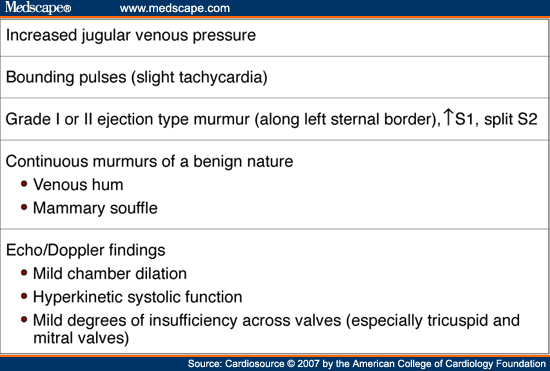
Task: Click the Medscape logo
Action: 38,8
